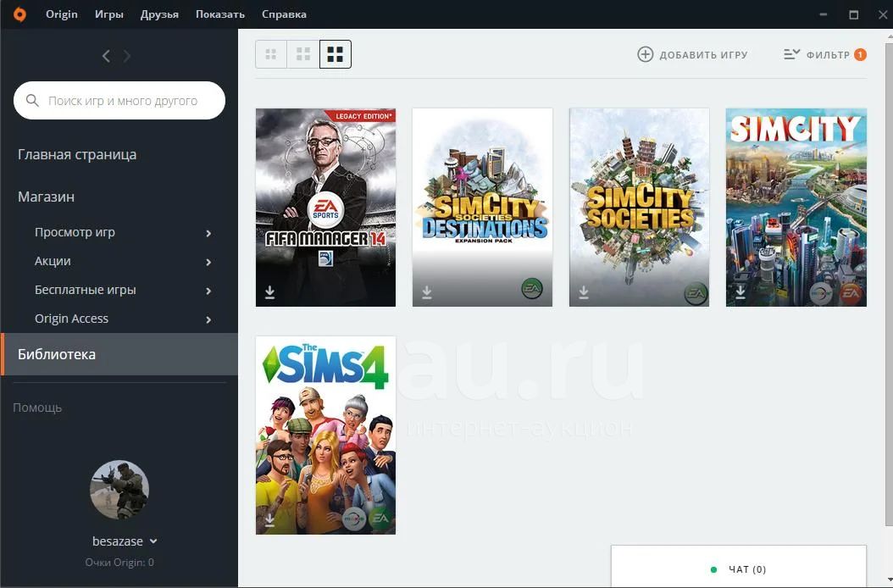Open the ФИЛЬТР panel
Screen dimensions: 893x588
(x=824, y=55)
